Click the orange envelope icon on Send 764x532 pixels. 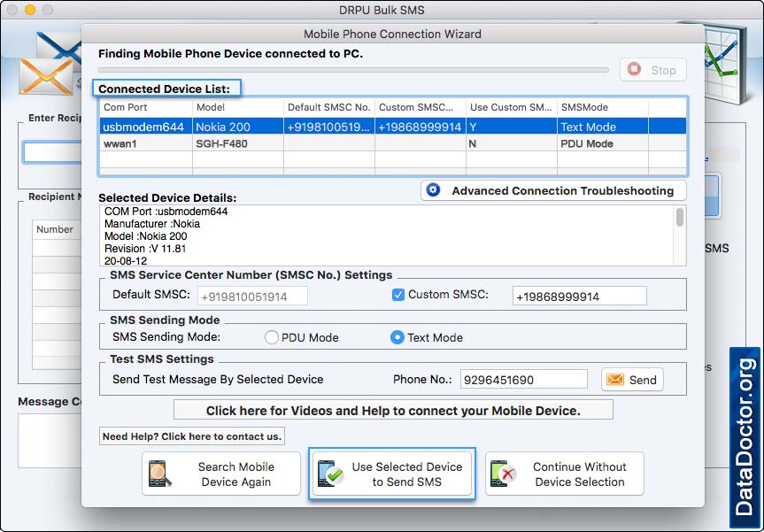[615, 380]
